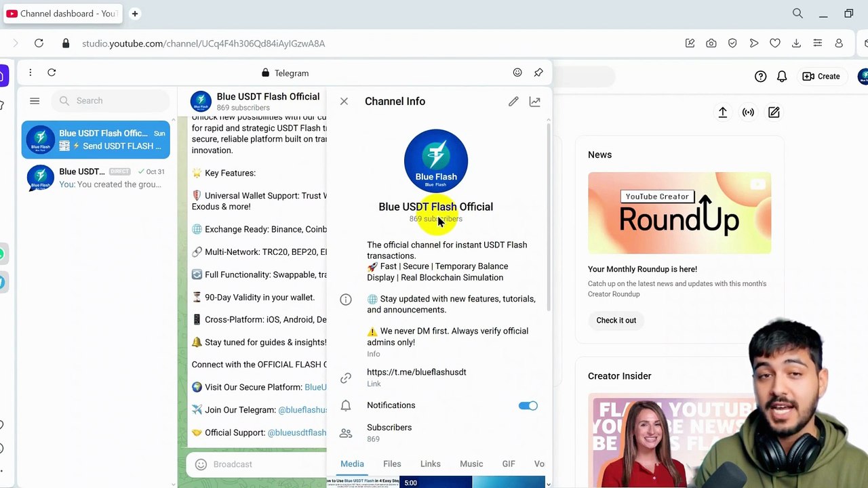
Task: Select the GIF tab
Action: [x=509, y=464]
